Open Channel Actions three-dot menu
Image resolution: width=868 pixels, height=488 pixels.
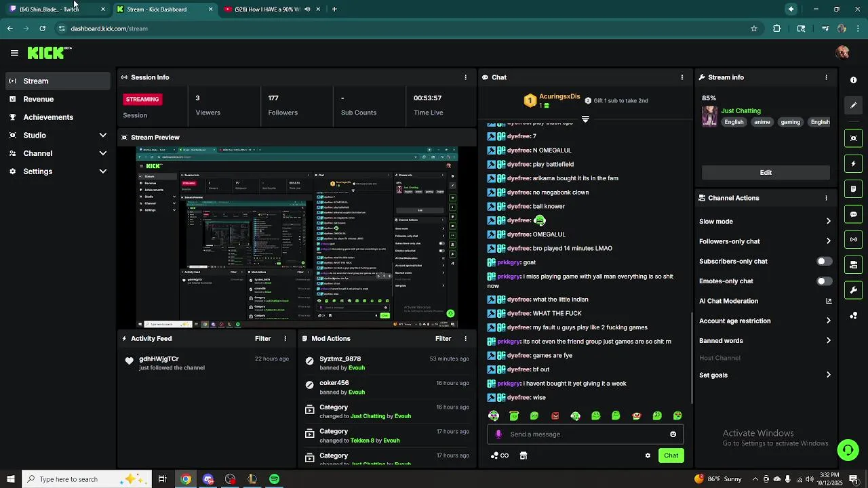(x=826, y=198)
